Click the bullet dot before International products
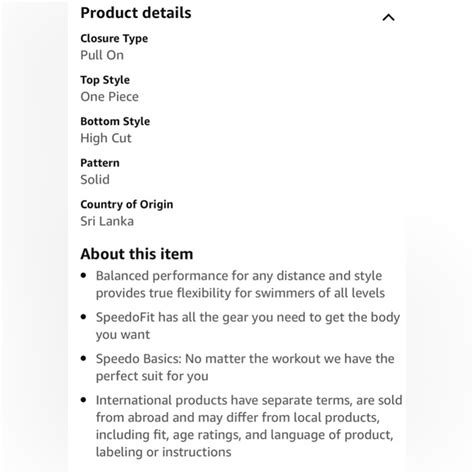Image resolution: width=474 pixels, height=474 pixels. [x=84, y=400]
